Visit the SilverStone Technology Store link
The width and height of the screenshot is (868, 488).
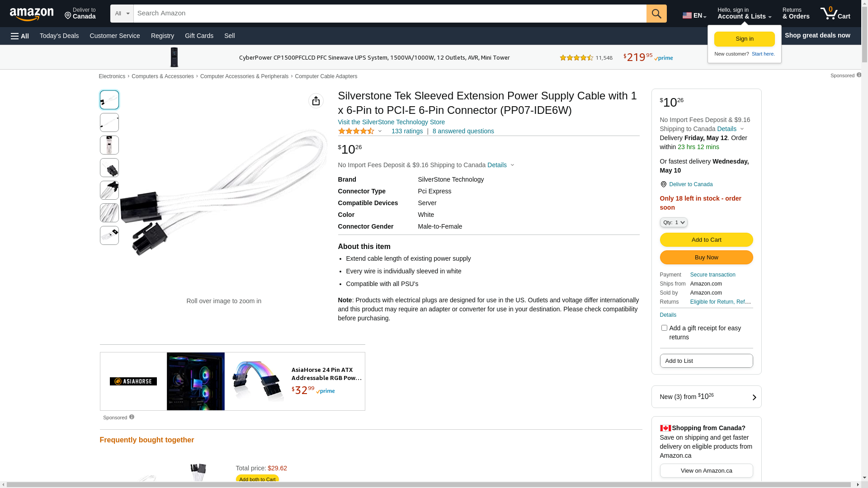391,122
